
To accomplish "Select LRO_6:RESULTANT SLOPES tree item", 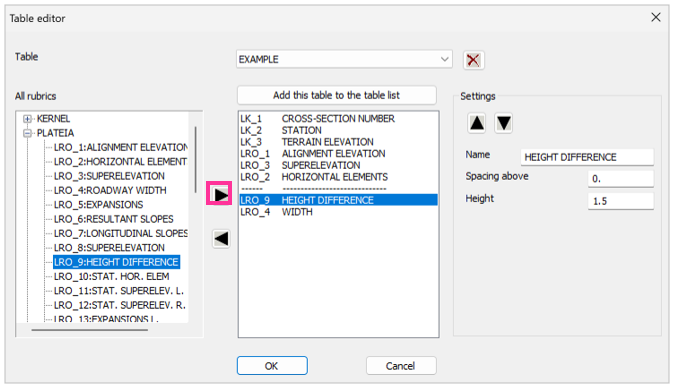I will tap(114, 219).
